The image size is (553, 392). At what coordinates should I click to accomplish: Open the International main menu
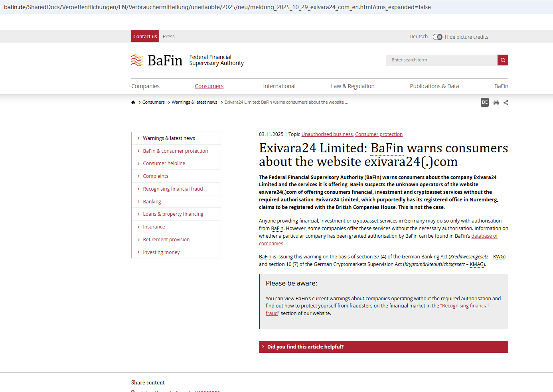[279, 86]
